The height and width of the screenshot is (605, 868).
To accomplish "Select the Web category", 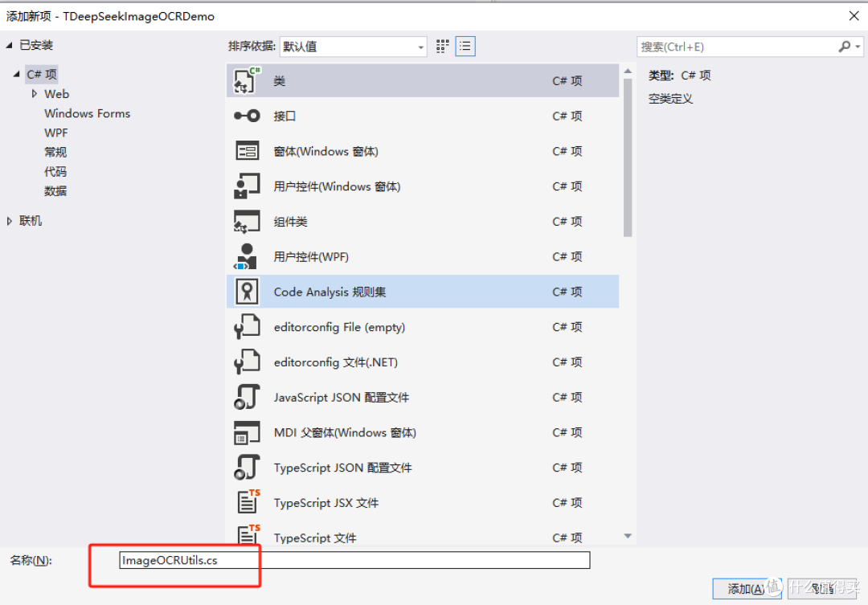I will 56,93.
